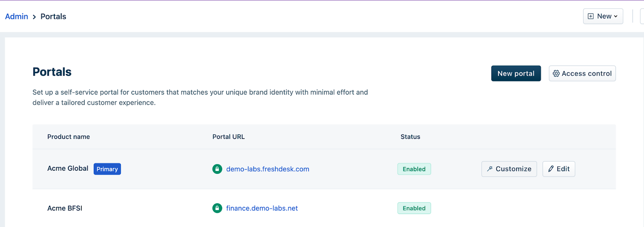Click the green lock icon beside finance.demo-labs.net
Screen dimensions: 644x227
pyautogui.click(x=217, y=208)
